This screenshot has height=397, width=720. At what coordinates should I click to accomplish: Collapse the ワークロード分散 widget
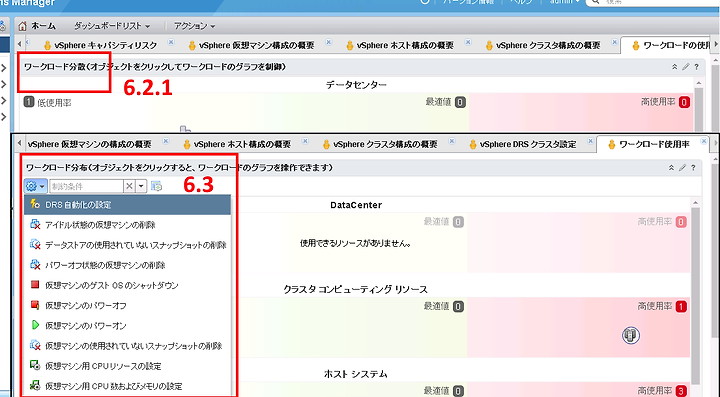tap(675, 67)
